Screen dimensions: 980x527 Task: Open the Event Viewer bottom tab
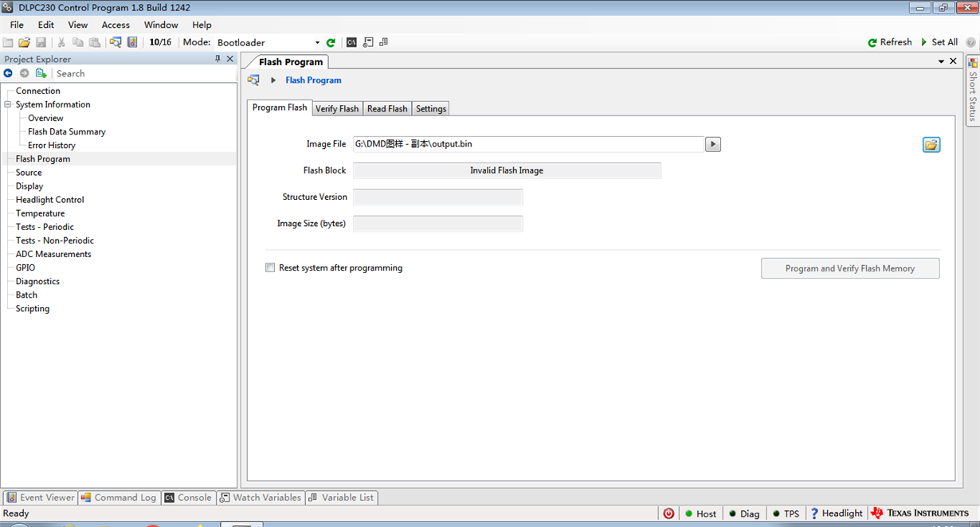[40, 498]
